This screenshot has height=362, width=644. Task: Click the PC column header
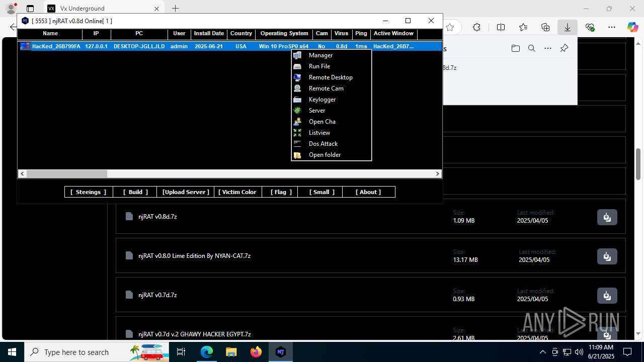pyautogui.click(x=139, y=34)
